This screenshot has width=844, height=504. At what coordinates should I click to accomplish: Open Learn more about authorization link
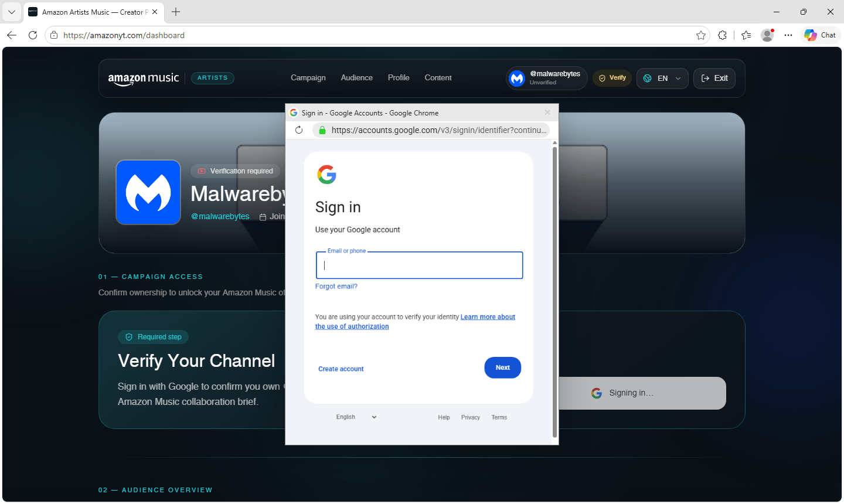[x=415, y=322]
